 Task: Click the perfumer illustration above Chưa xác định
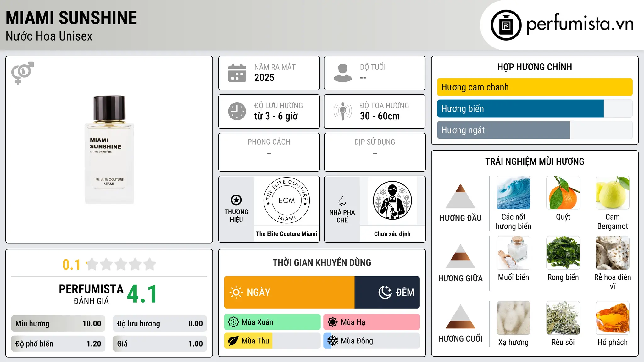(392, 200)
